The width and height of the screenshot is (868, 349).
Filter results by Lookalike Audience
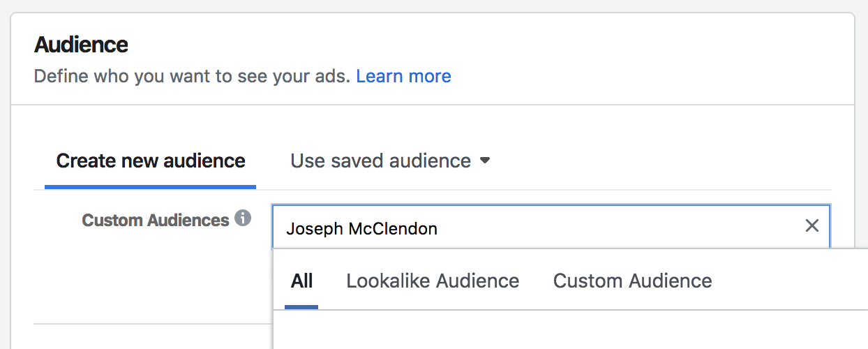coord(433,281)
